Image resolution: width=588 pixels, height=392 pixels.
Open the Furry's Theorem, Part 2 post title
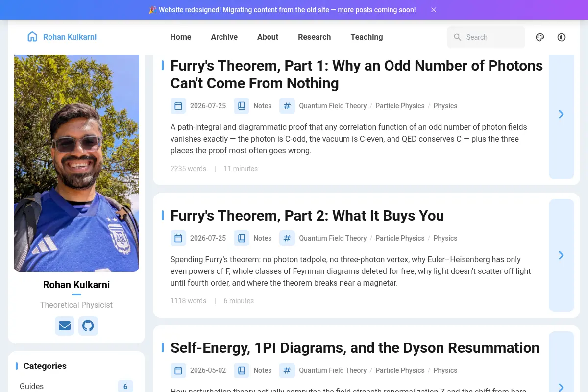coord(307,216)
